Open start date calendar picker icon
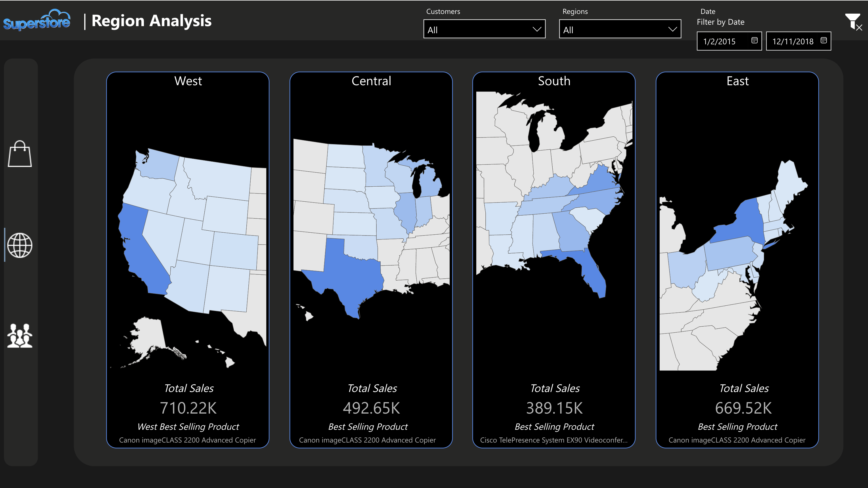The width and height of the screenshot is (868, 488). [x=754, y=40]
